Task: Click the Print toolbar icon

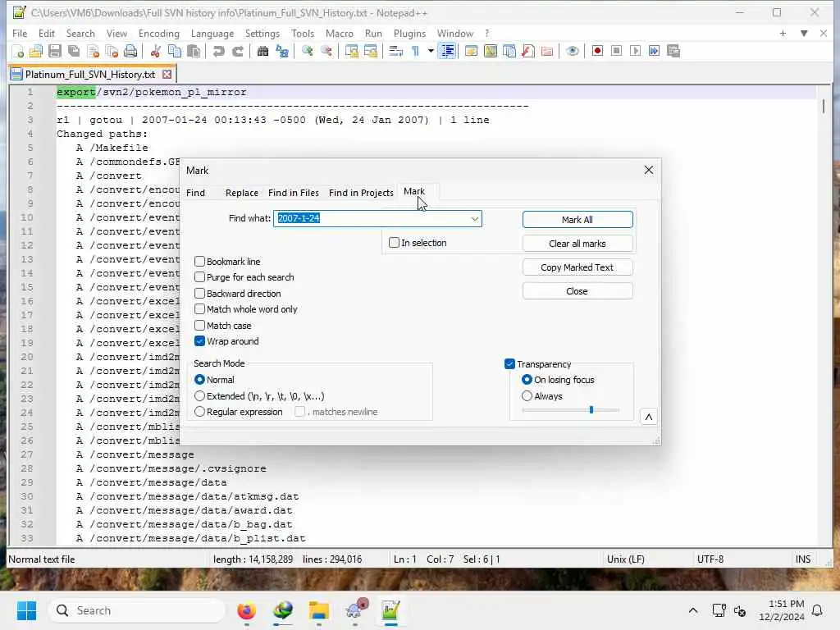Action: pyautogui.click(x=130, y=52)
